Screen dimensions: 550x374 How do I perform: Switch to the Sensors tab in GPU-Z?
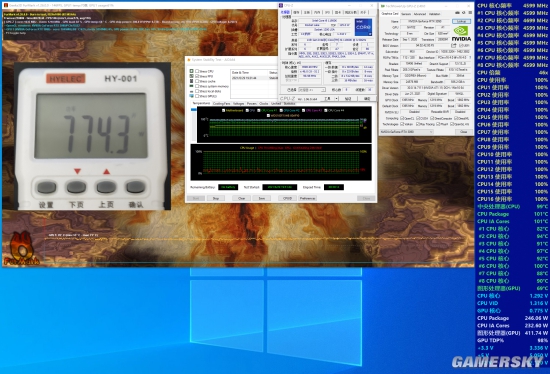[406, 14]
